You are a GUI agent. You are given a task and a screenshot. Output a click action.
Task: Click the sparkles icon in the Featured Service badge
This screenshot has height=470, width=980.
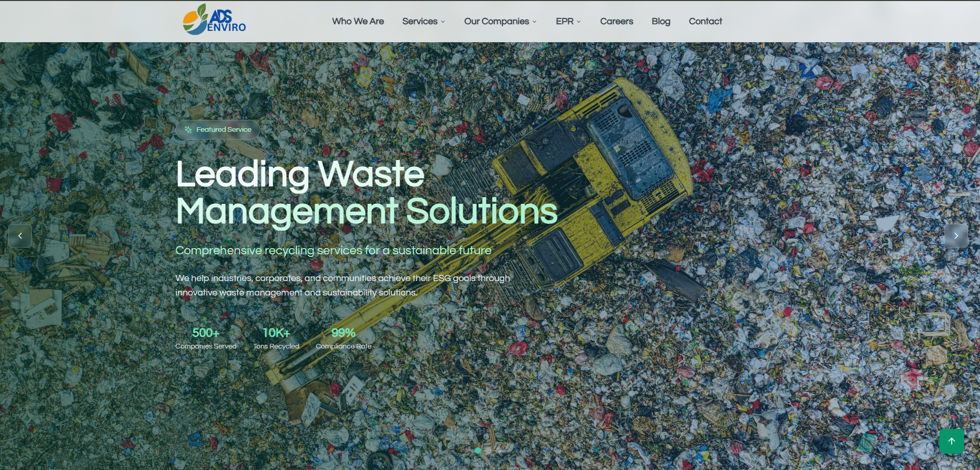click(x=188, y=130)
